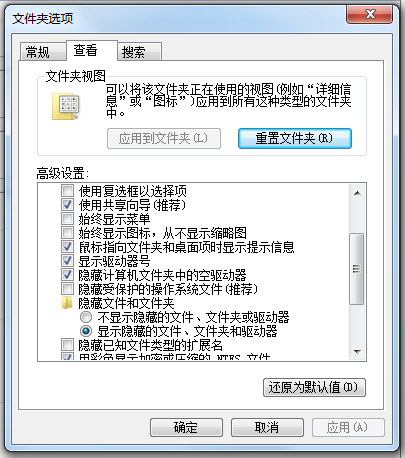405x458 pixels.
Task: Check 隐藏已知文件类型的扩展名 option
Action: (67, 344)
